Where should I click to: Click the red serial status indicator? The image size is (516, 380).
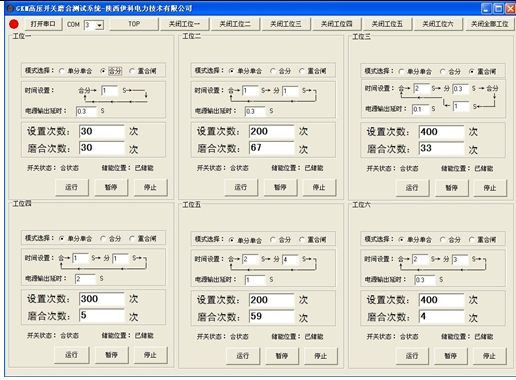[14, 24]
